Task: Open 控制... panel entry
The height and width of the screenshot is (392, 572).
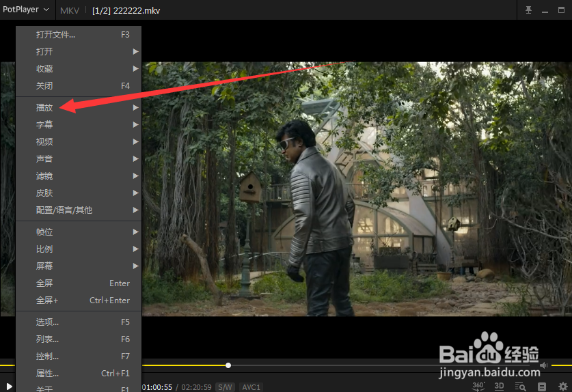Action: coord(79,356)
